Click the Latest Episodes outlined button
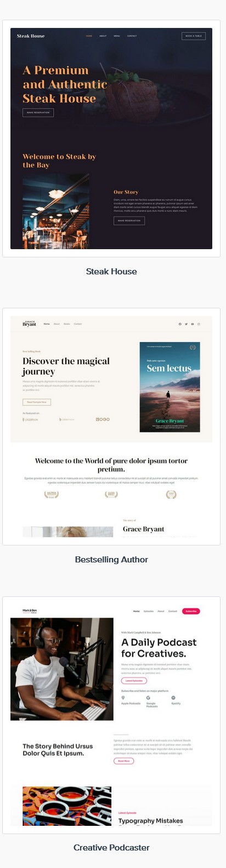This screenshot has width=226, height=868. pyautogui.click(x=134, y=681)
